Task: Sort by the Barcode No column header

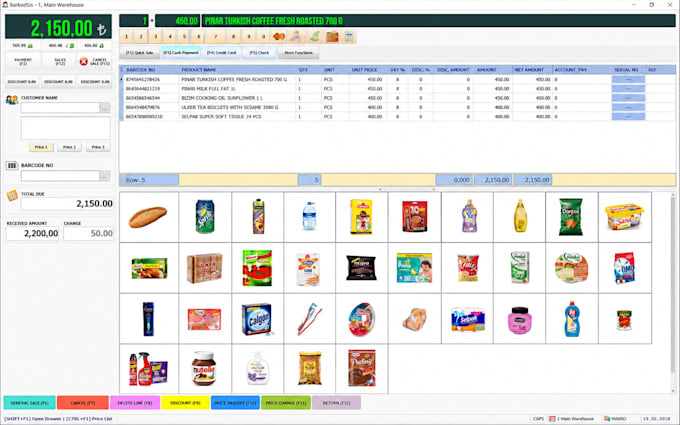Action: 151,70
